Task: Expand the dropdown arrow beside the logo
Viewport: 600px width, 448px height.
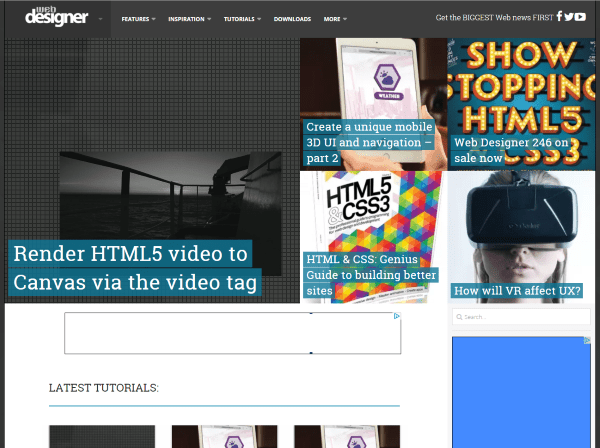Action: 100,19
